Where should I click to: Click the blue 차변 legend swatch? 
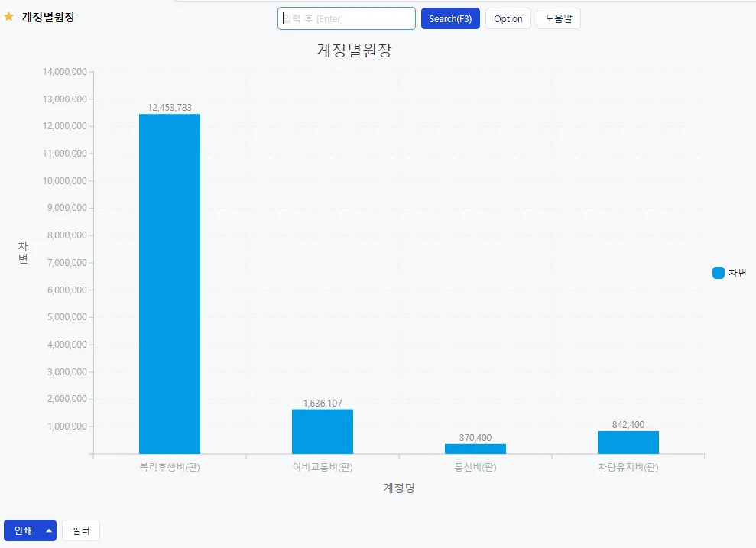point(719,273)
